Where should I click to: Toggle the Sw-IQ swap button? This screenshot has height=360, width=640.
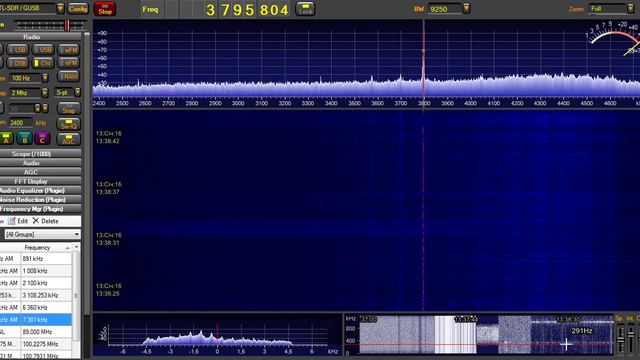pos(68,124)
